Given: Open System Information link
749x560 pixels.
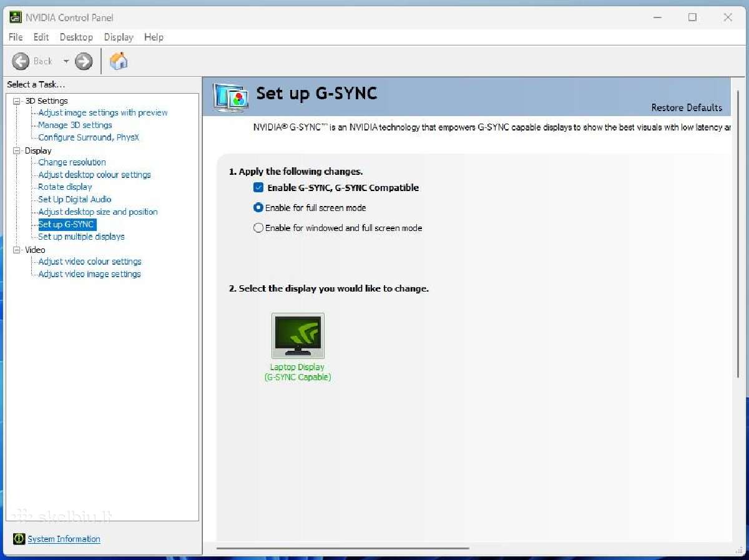Looking at the screenshot, I should [64, 539].
